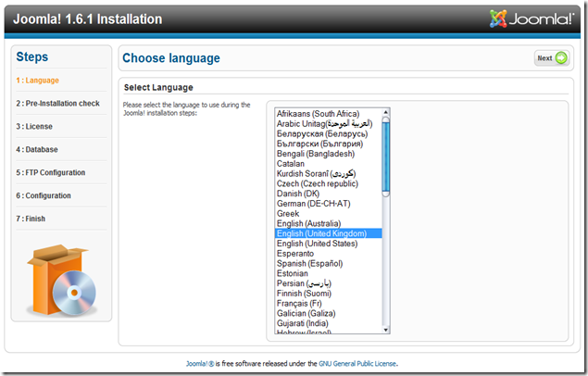Select Gujarati (India) language
The image size is (588, 376).
pos(329,323)
